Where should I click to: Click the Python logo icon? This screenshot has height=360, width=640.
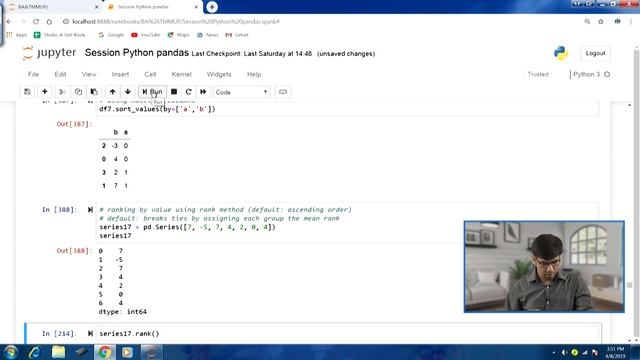point(561,53)
